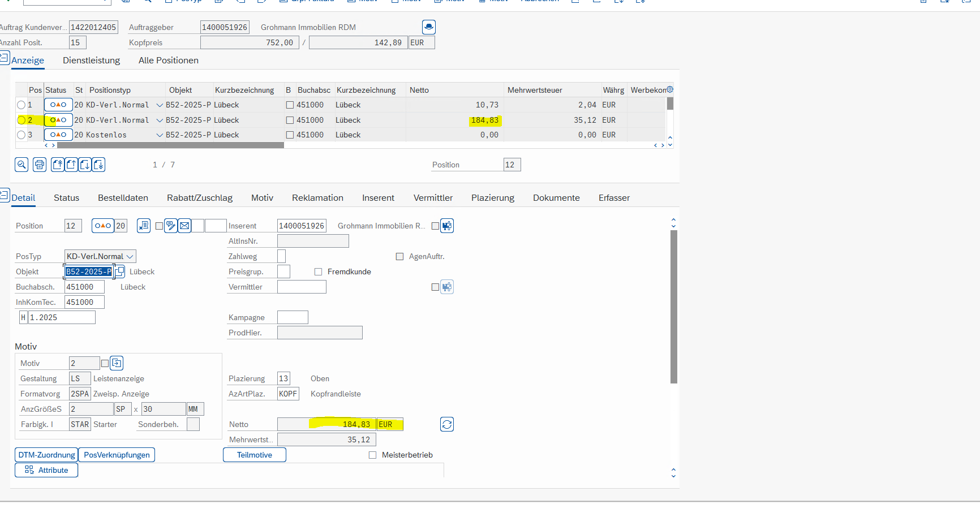Open value help for Objekt field
Screen dimensions: 980x513
pos(120,271)
